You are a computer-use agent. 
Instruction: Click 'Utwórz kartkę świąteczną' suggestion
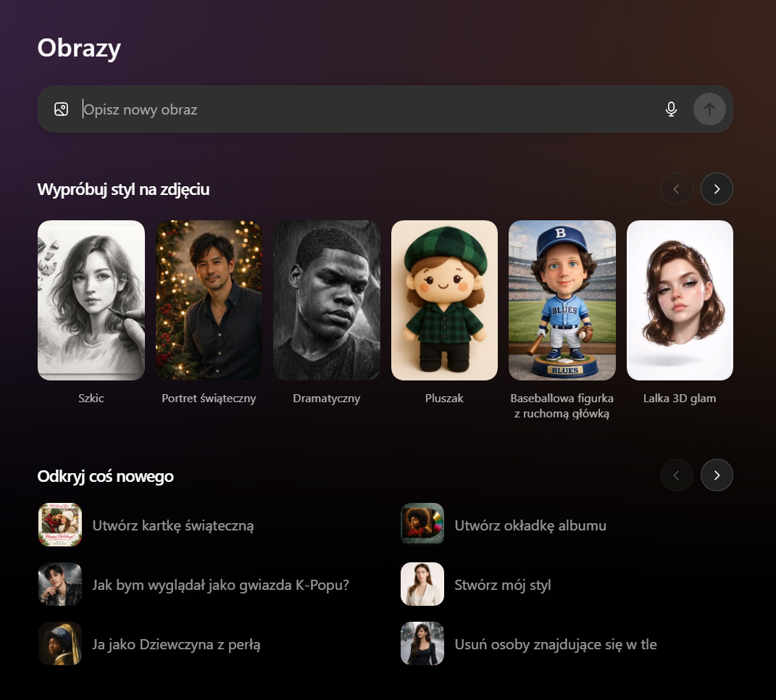point(172,525)
